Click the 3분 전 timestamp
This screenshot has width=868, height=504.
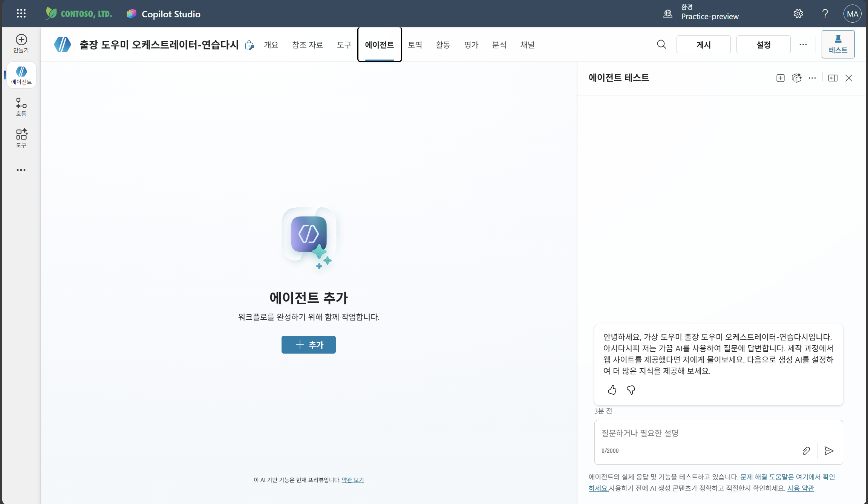click(x=603, y=411)
